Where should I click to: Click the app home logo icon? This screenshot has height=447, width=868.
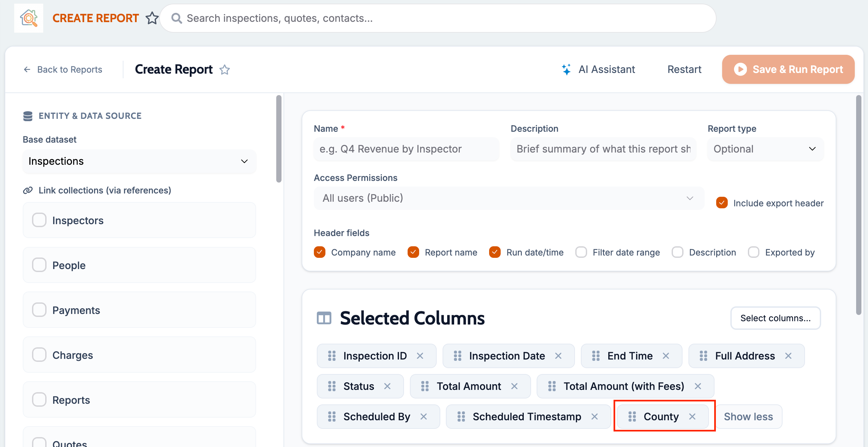click(29, 18)
